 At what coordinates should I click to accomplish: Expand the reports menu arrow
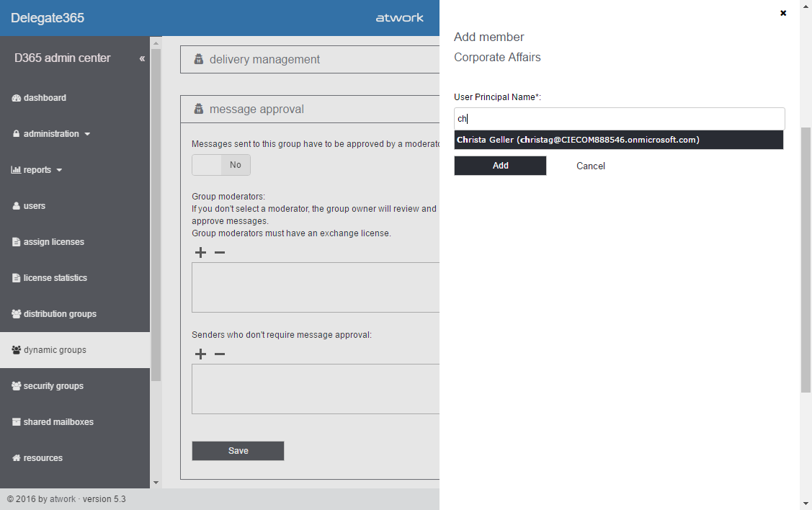coord(59,170)
